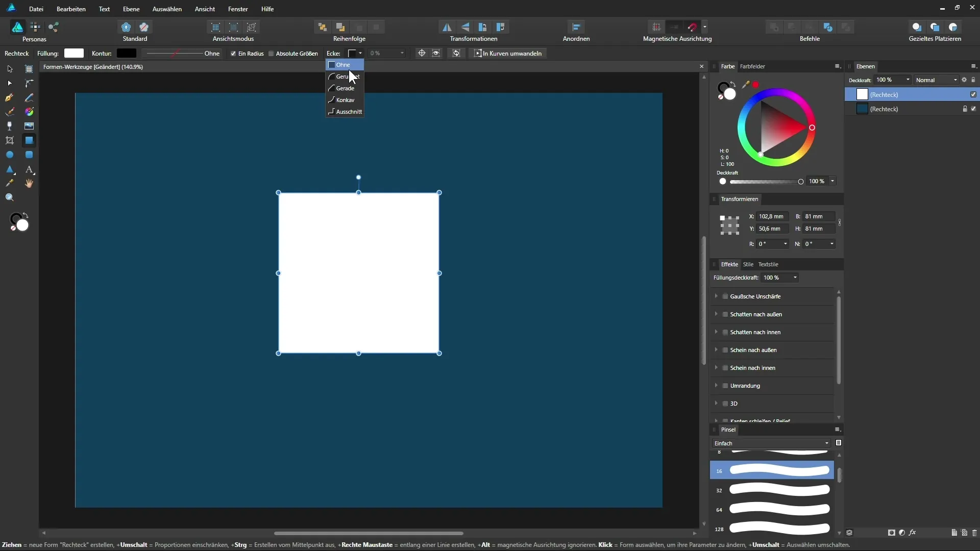Click the layer effects fx icon
Viewport: 980px width, 551px height.
pos(913,533)
